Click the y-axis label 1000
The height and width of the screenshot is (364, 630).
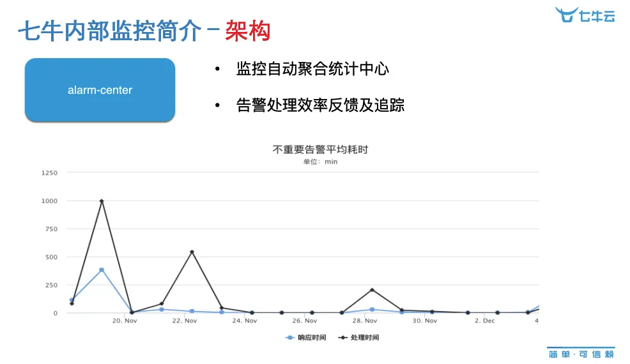[49, 201]
